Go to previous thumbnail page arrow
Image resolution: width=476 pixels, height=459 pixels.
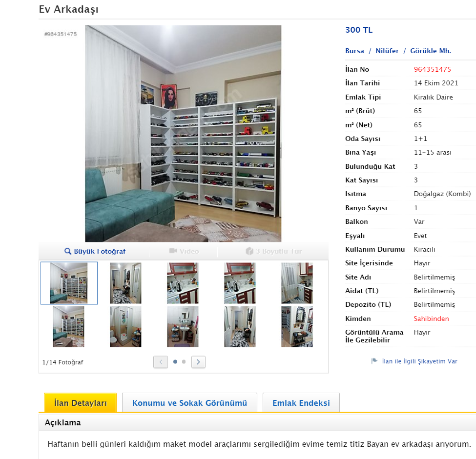click(x=161, y=362)
